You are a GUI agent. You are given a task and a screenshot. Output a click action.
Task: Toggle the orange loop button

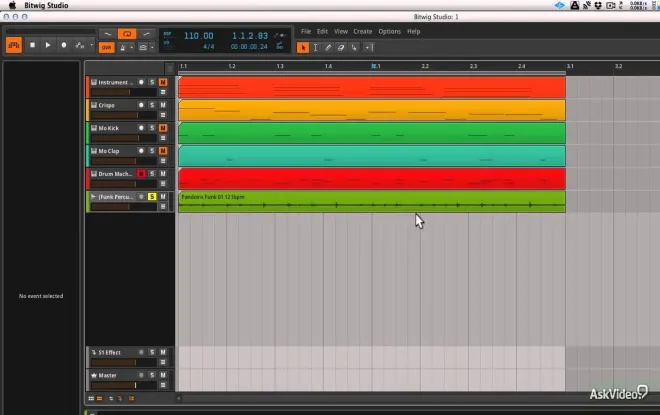coord(127,34)
